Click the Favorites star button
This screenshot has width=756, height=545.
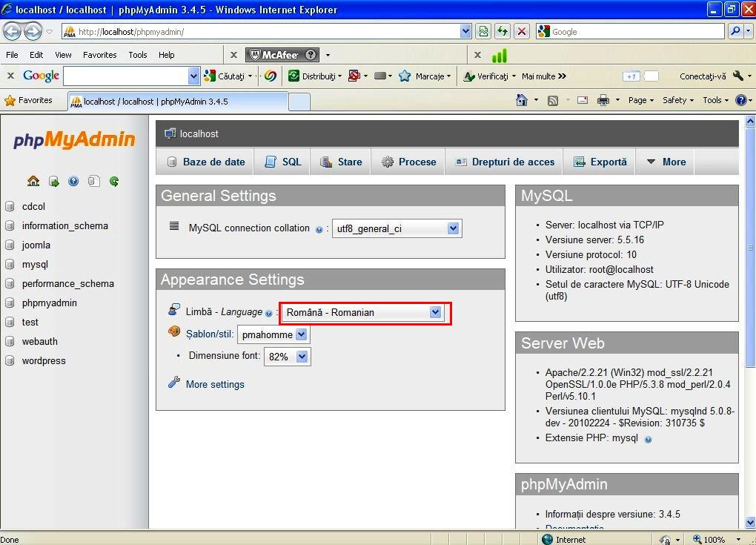click(x=28, y=100)
